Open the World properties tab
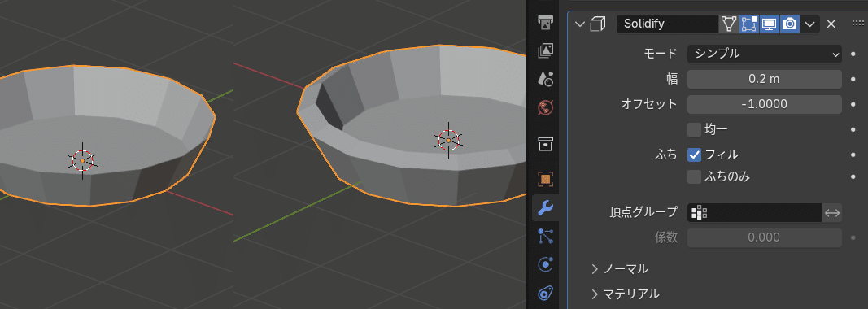The width and height of the screenshot is (868, 309). click(545, 107)
